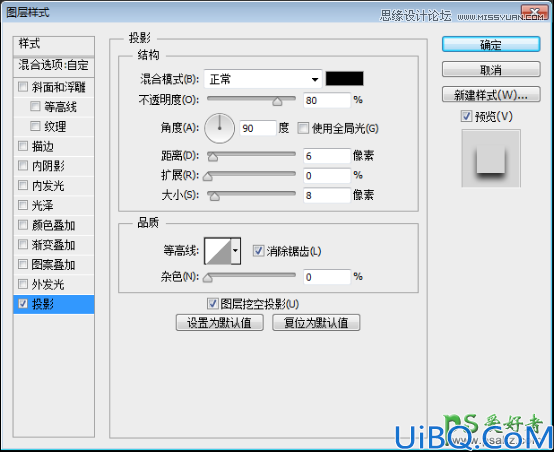Click the 设置为默认值 button
554x452 pixels.
219,322
